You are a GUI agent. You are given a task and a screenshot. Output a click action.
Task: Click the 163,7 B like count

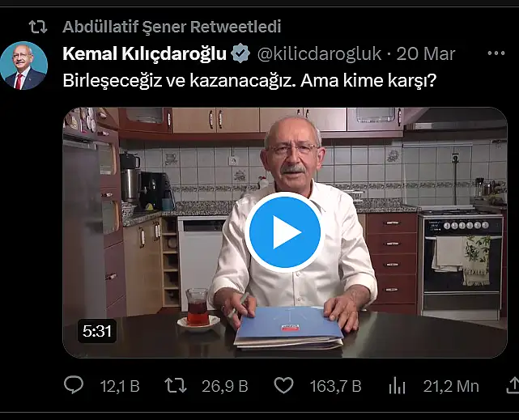coord(335,386)
